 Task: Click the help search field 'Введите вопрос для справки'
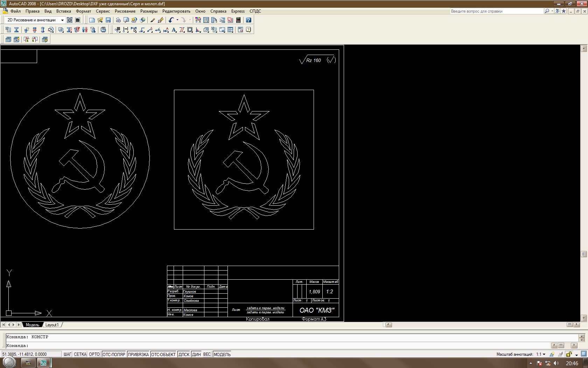(497, 11)
